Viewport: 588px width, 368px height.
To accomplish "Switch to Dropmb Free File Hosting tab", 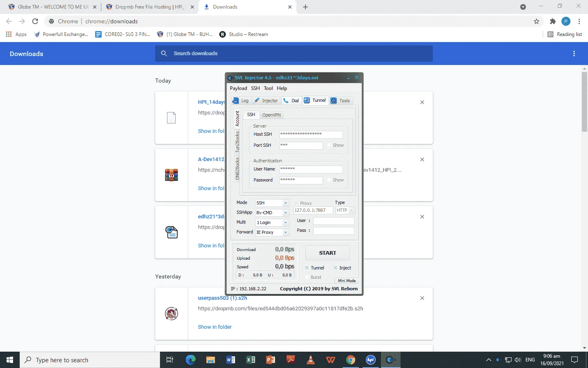I will click(x=149, y=7).
